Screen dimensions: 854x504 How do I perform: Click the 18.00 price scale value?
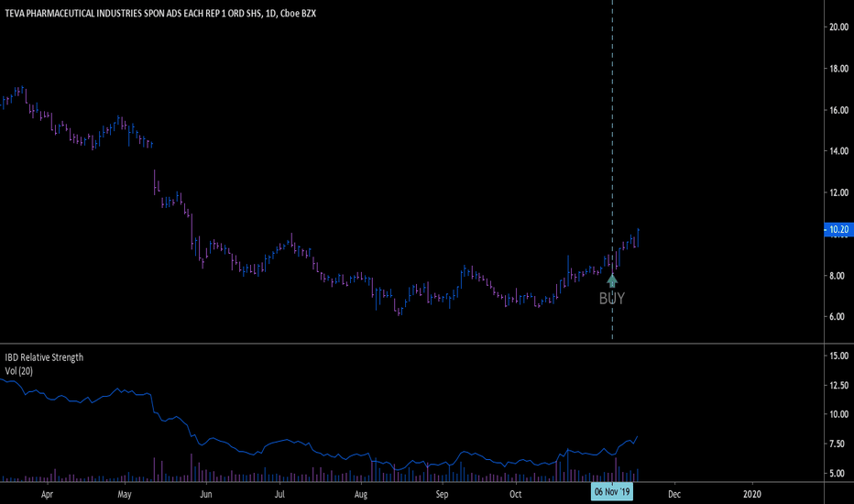[838, 68]
